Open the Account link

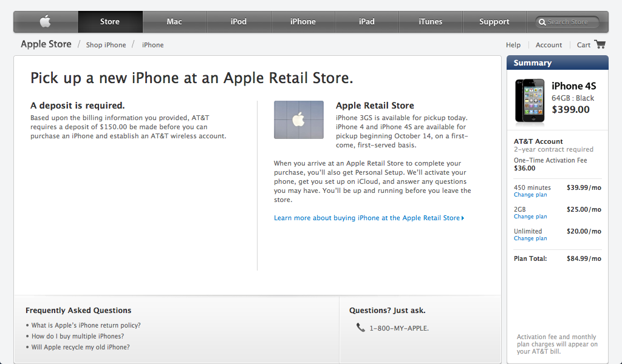pyautogui.click(x=549, y=45)
